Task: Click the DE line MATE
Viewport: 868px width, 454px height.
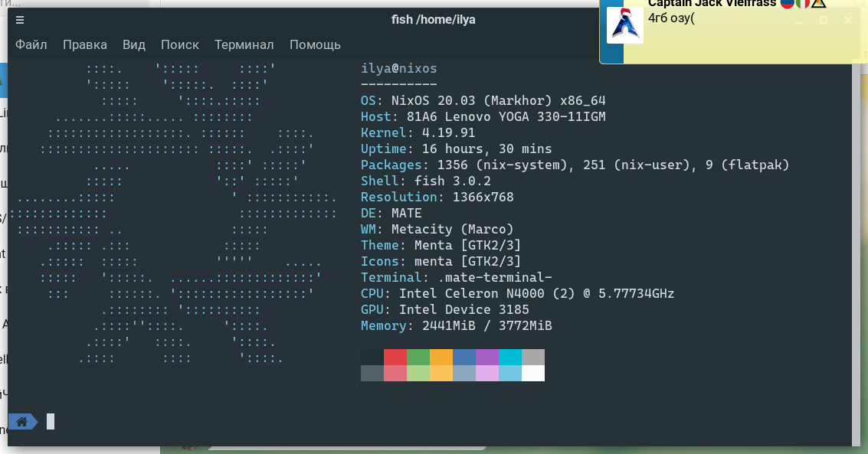Action: (x=391, y=213)
